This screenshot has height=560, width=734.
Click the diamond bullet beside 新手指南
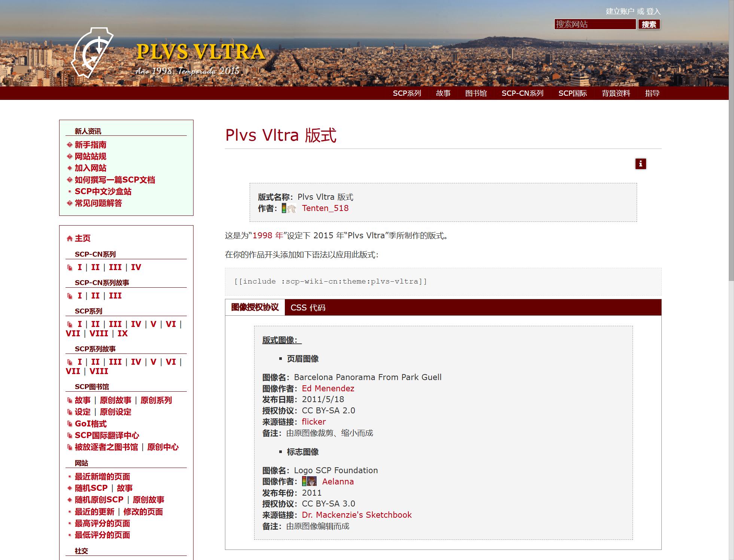point(70,145)
